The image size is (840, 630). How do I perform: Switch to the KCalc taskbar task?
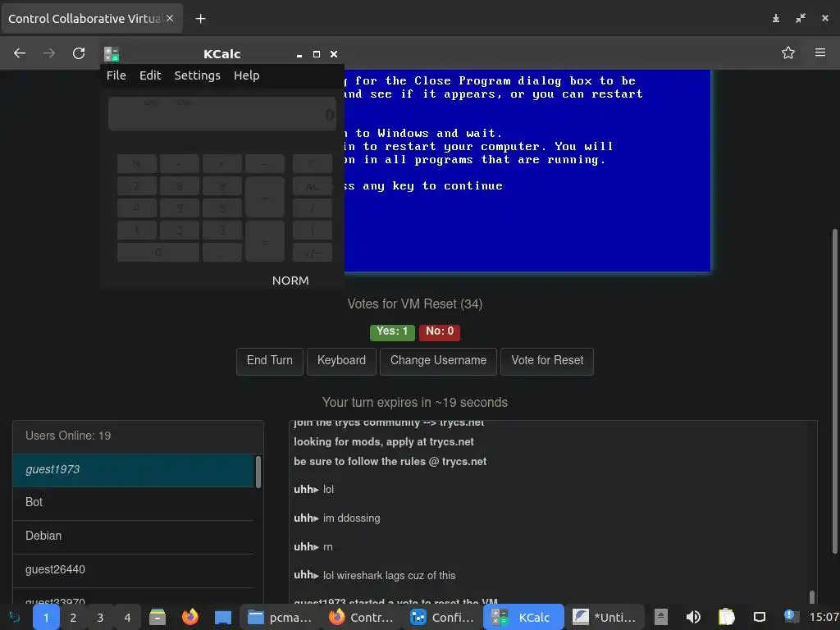point(523,618)
